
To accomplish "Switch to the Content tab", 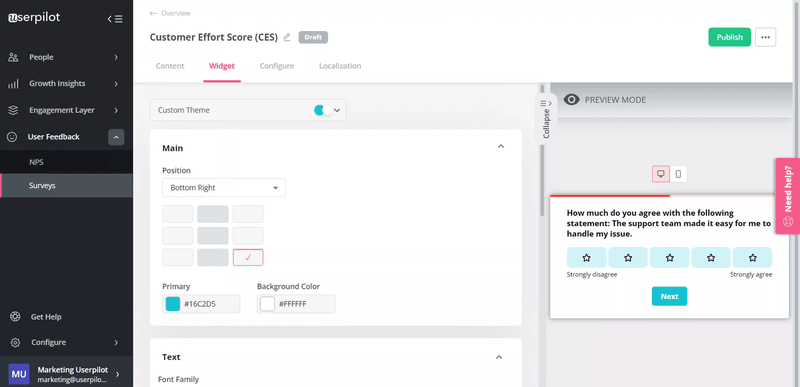I will pyautogui.click(x=170, y=66).
